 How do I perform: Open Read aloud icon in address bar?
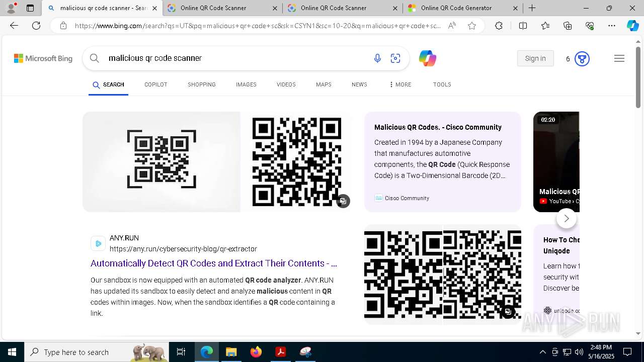452,26
